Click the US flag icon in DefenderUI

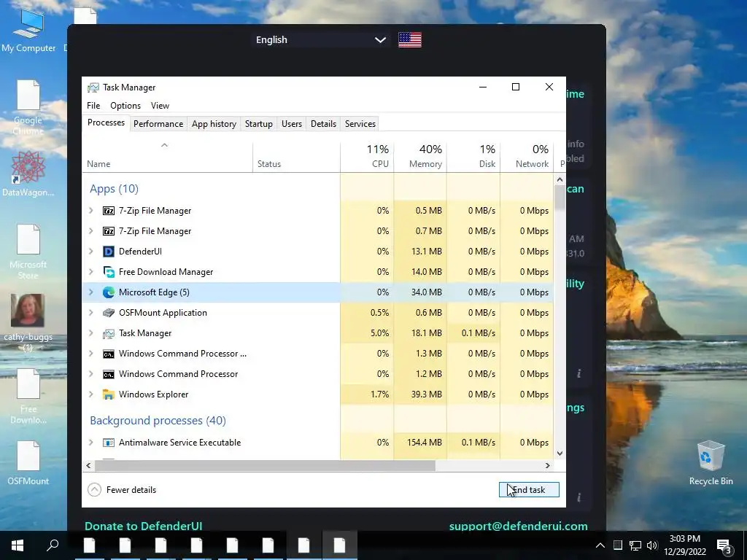coord(410,40)
